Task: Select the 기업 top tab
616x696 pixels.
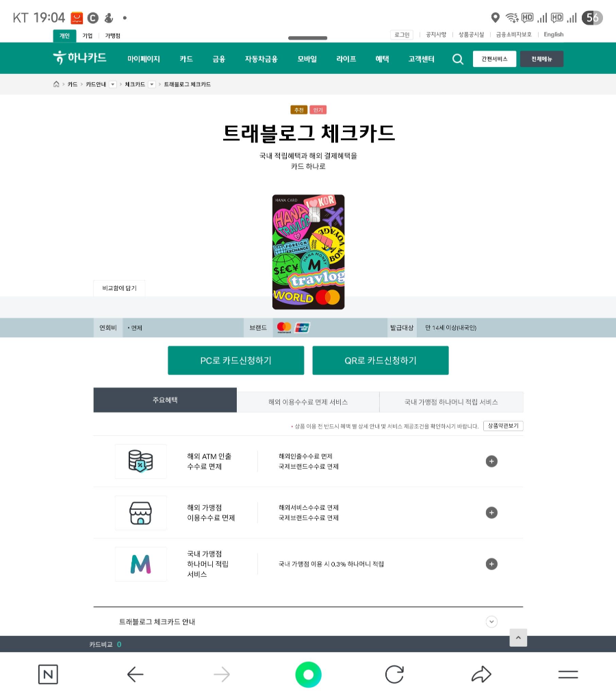Action: coord(88,36)
